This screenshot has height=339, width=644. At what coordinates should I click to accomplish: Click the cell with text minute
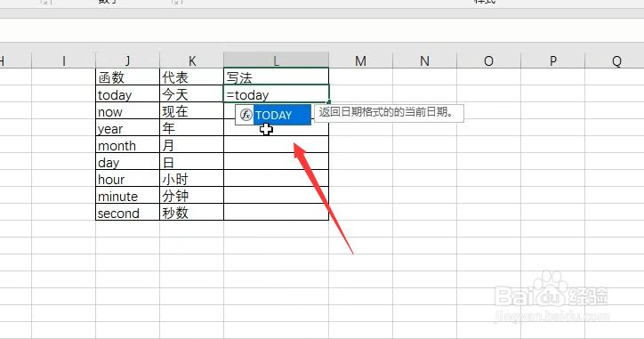tap(128, 195)
